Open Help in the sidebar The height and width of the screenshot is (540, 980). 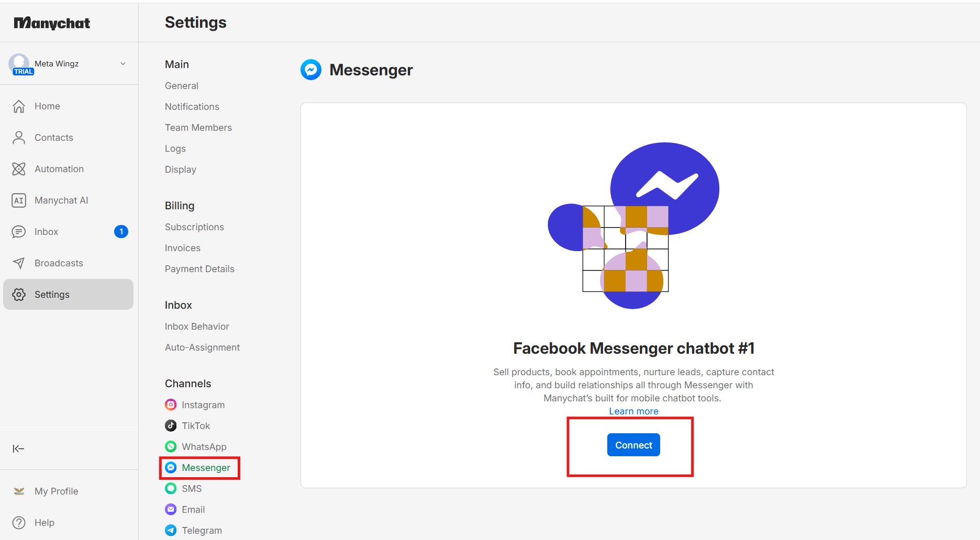(68, 523)
